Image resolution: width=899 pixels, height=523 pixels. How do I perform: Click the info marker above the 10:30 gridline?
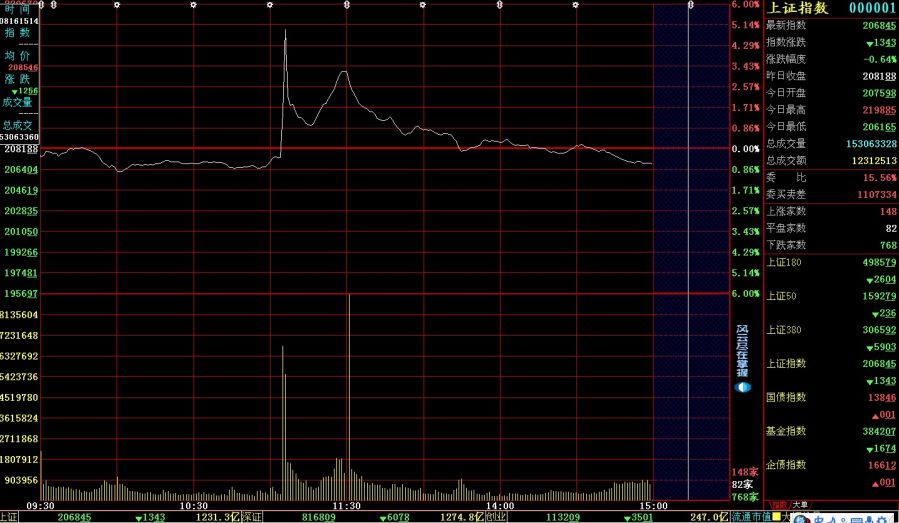coord(193,5)
